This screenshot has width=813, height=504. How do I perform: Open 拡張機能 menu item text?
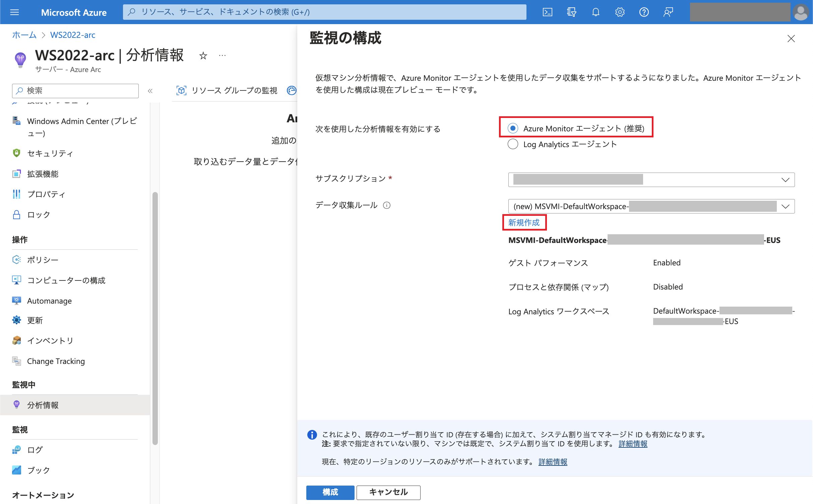pos(43,174)
